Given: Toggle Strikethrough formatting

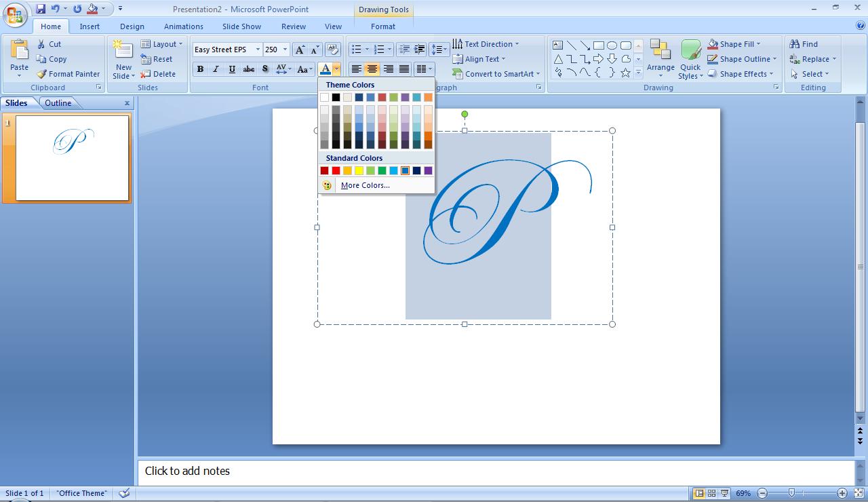Looking at the screenshot, I should click(248, 69).
